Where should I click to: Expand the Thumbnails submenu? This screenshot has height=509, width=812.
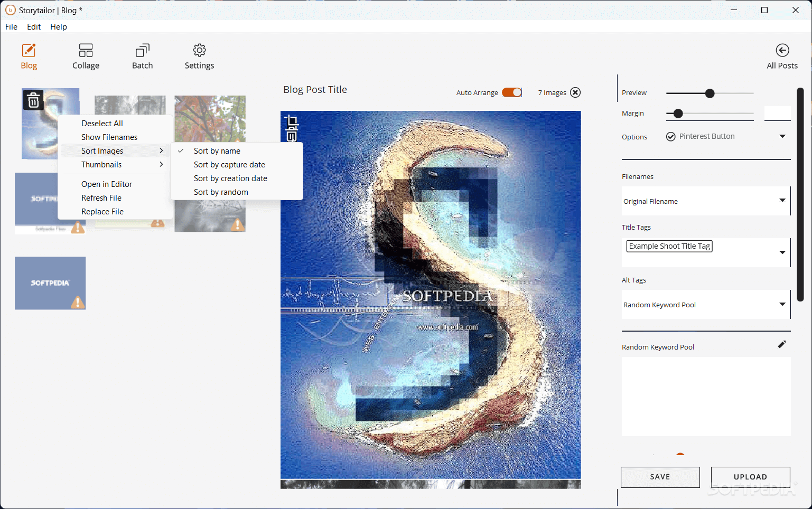click(x=116, y=165)
